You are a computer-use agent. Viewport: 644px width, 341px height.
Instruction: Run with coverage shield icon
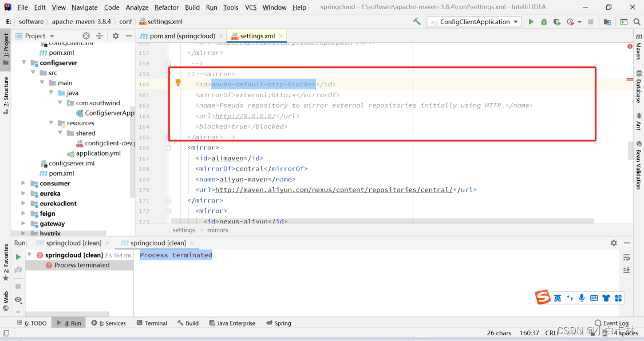[557, 22]
